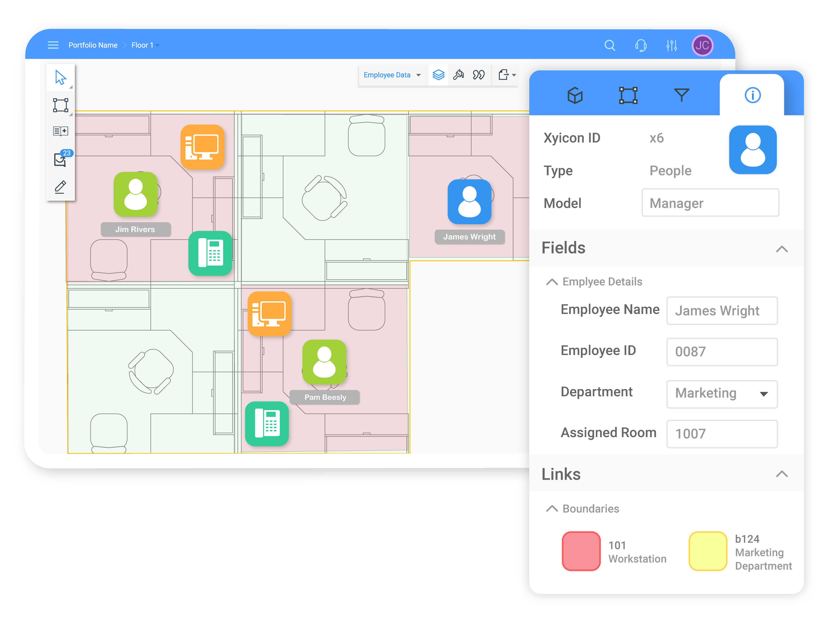The image size is (840, 622).
Task: Toggle the link chain toolbar button
Action: (479, 75)
